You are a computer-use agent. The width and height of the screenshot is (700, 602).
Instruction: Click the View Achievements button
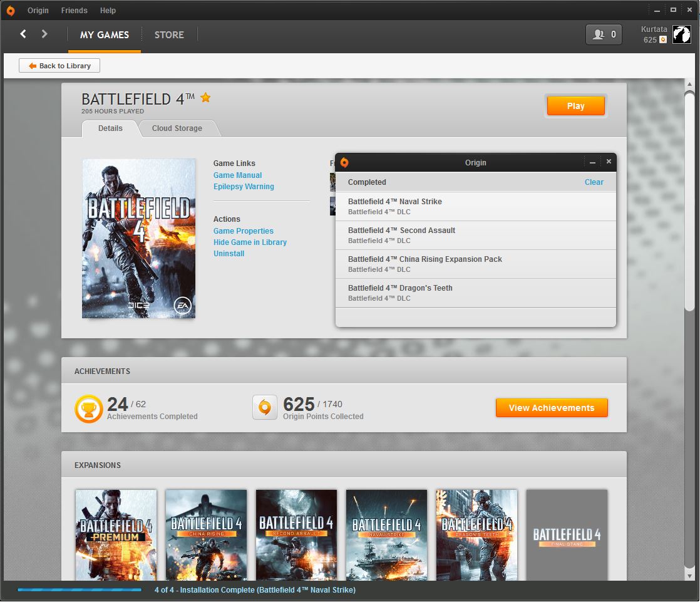[552, 408]
